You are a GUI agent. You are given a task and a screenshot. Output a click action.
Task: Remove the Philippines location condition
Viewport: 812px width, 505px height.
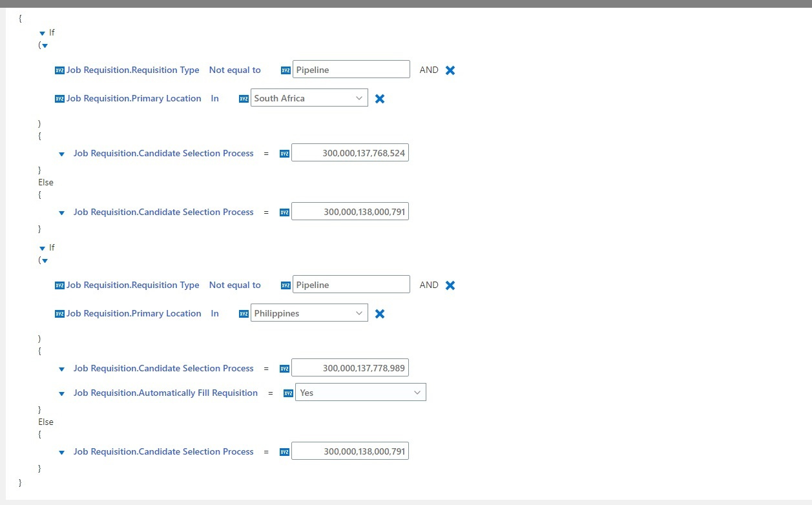tap(379, 313)
